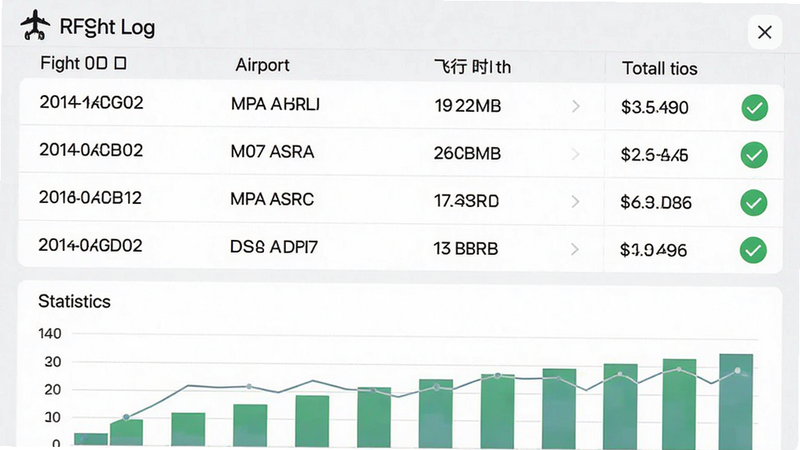
Task: Click the RFght Log title text
Action: [107, 27]
